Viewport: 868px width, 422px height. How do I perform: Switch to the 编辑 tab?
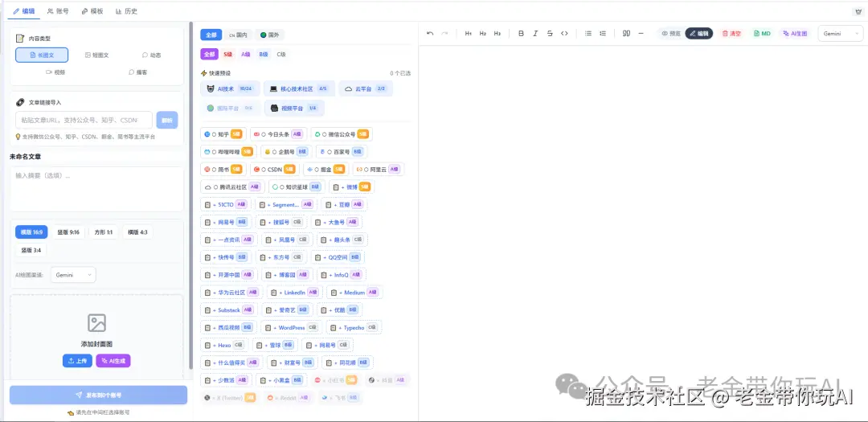pos(24,11)
